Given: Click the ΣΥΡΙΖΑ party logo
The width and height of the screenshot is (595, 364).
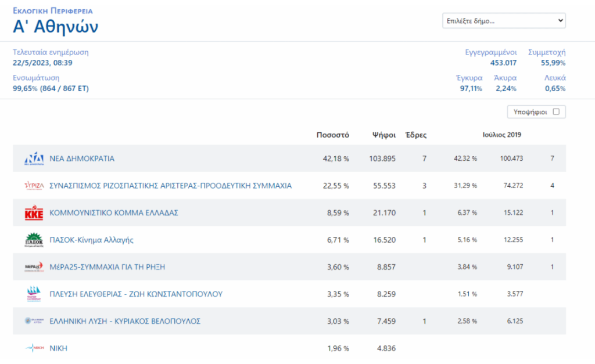Looking at the screenshot, I should [34, 186].
